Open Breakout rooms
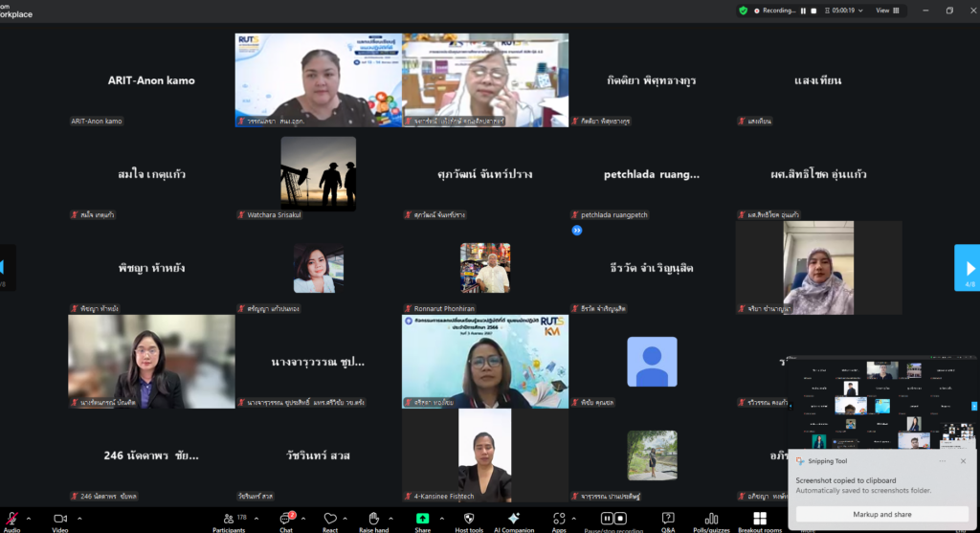This screenshot has height=533, width=980. pyautogui.click(x=760, y=522)
